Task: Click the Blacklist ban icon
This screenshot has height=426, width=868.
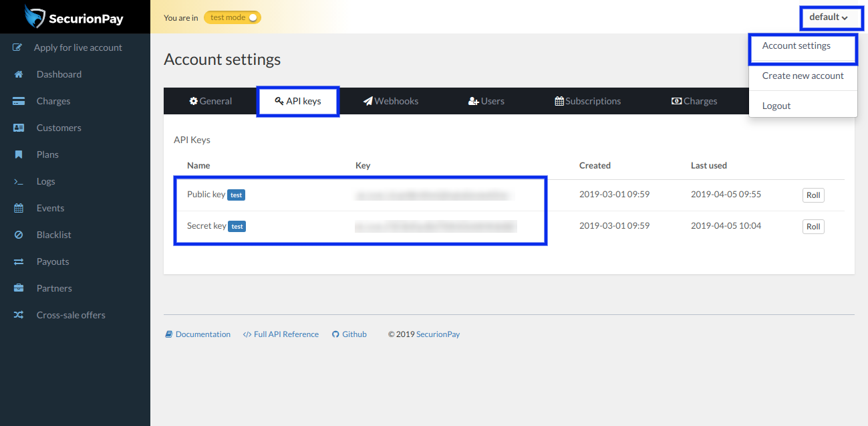Action: [19, 235]
